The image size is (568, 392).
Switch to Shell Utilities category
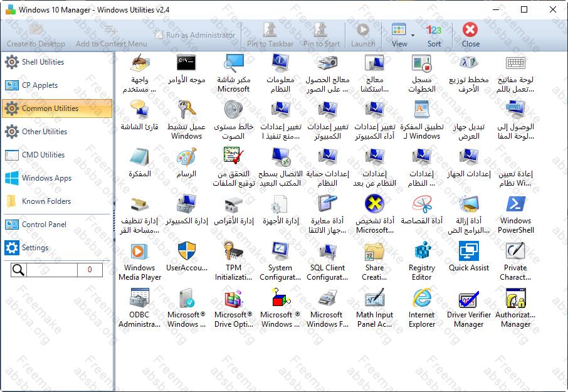[x=57, y=62]
